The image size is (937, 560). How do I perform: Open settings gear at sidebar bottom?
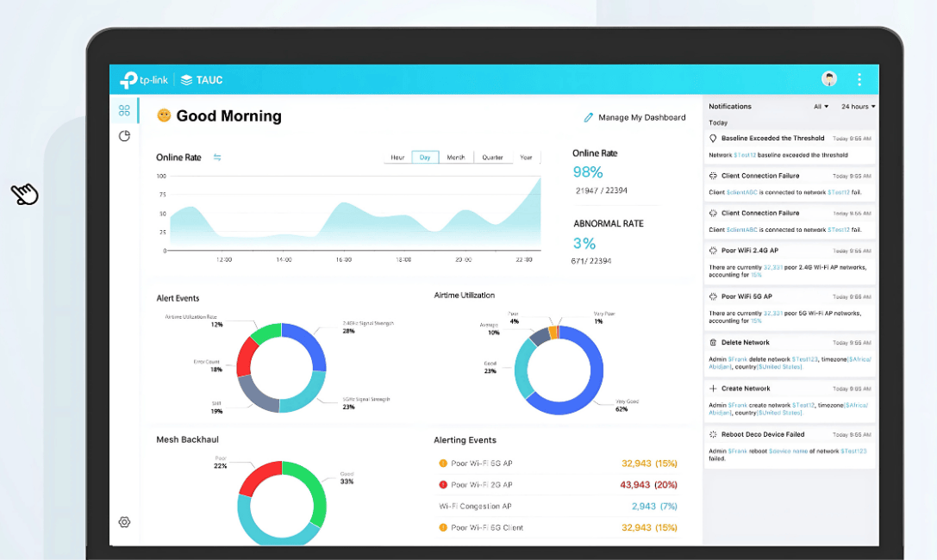[x=124, y=522]
